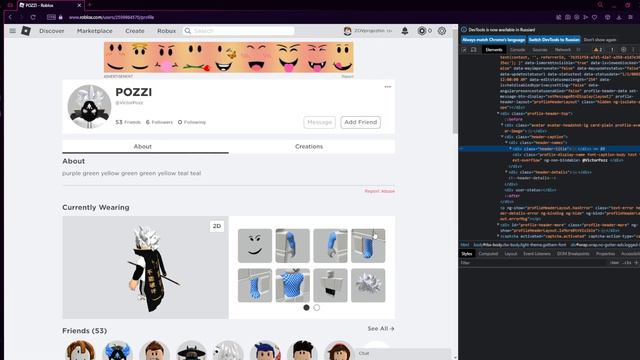Screen dimensions: 640x360
Task: Click the user avatar icon in Roblox header
Action: [x=347, y=31]
